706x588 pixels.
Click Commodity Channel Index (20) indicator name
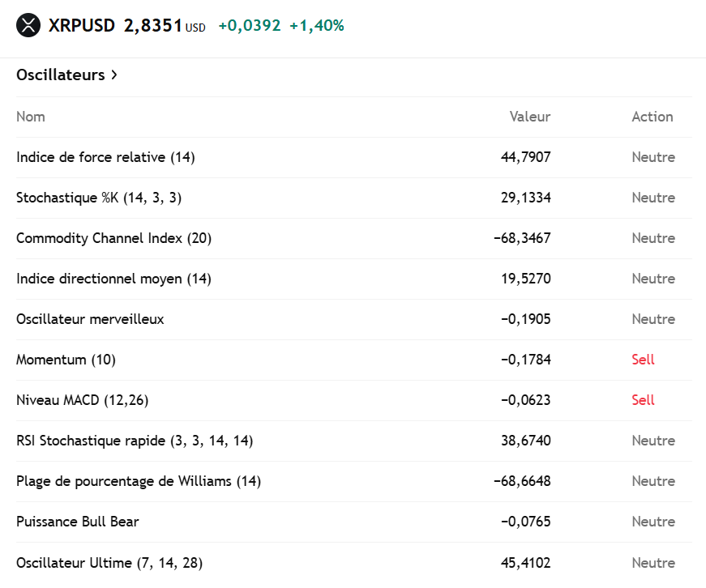(114, 238)
